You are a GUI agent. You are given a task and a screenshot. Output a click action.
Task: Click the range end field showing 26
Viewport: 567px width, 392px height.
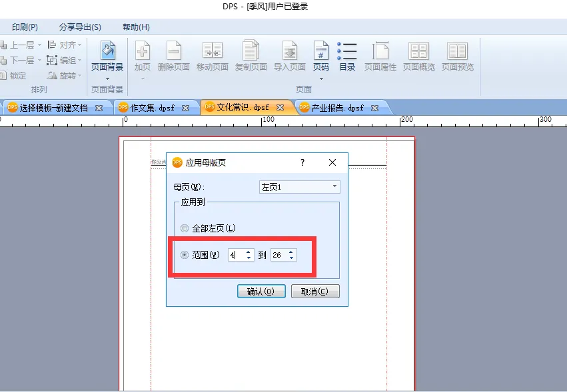[279, 255]
